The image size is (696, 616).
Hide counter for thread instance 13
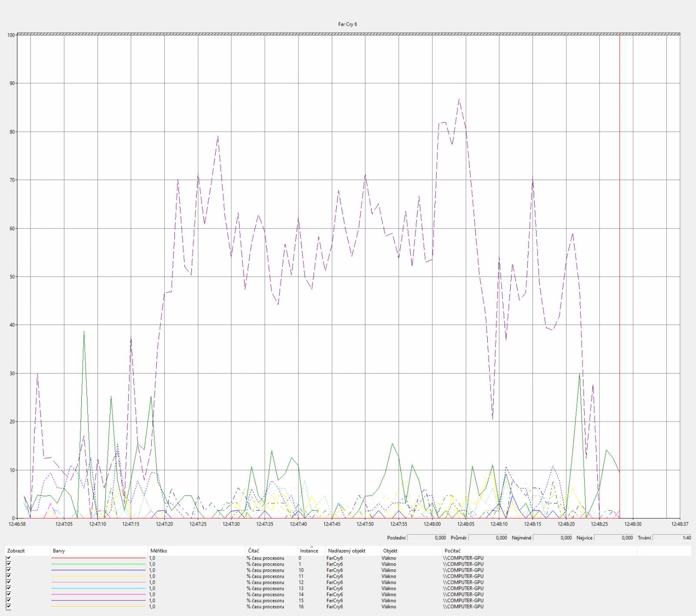point(9,588)
